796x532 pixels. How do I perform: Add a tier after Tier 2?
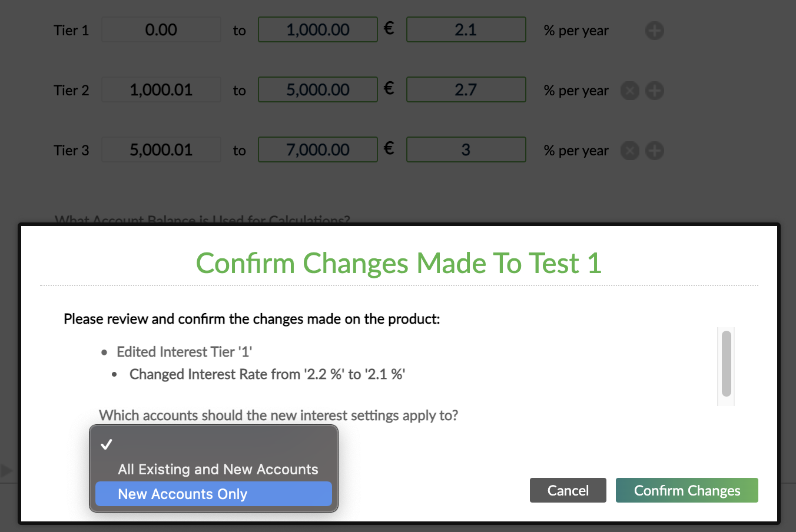654,91
